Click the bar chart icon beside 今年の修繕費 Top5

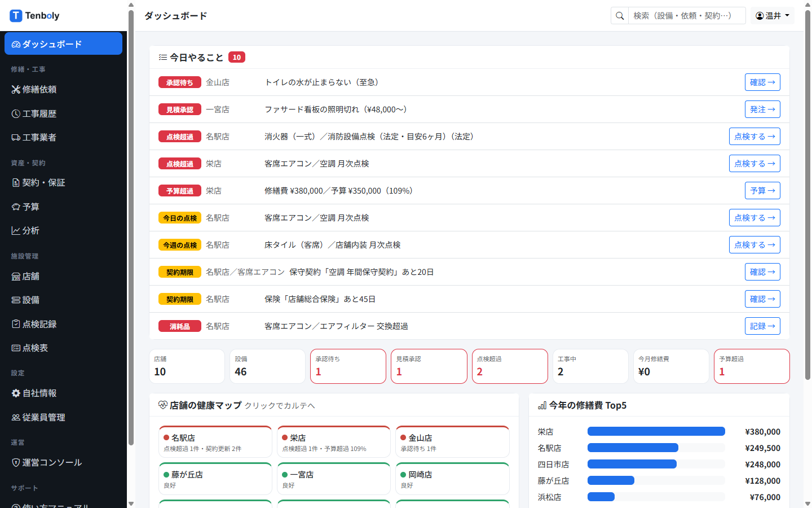coord(542,405)
